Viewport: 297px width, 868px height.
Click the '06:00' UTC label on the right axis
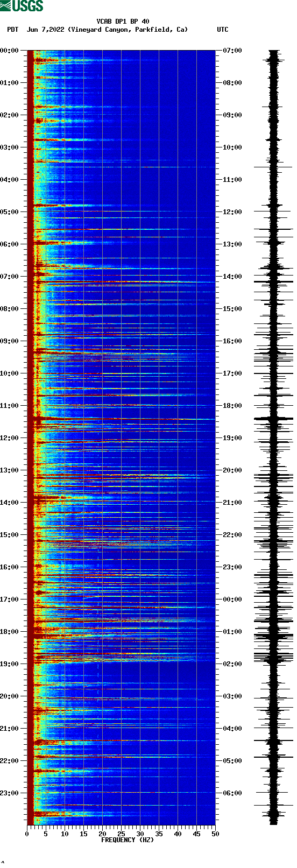coord(232,793)
